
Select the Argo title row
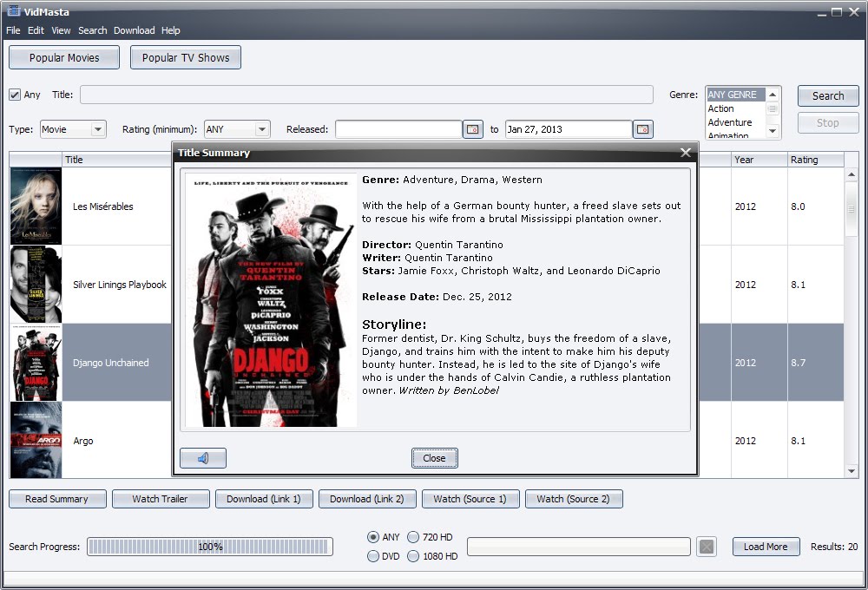coord(83,441)
